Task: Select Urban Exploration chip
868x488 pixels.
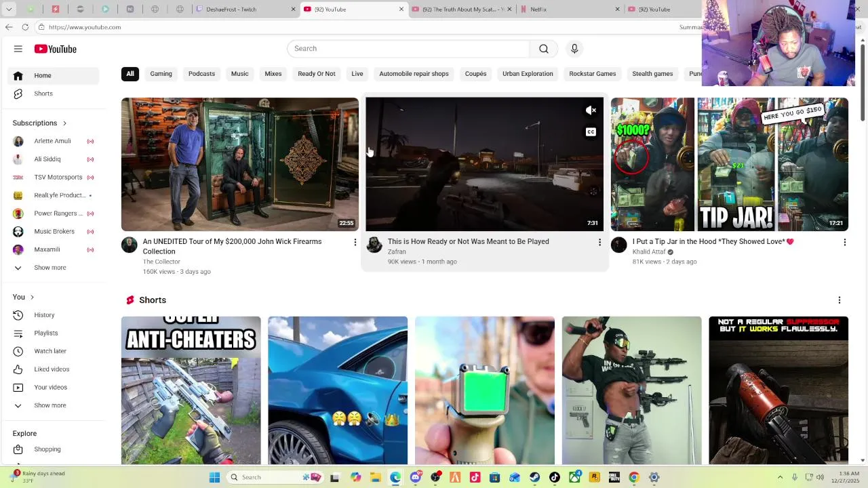Action: [x=528, y=74]
